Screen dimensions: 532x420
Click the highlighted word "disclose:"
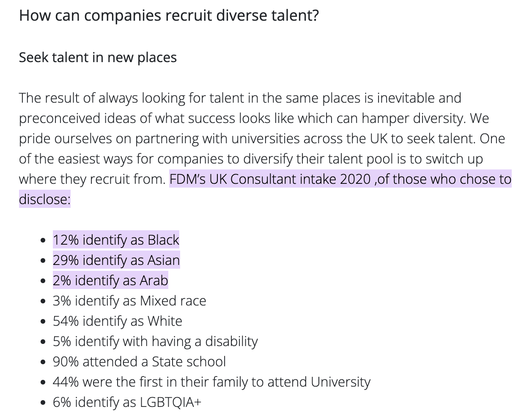click(44, 199)
